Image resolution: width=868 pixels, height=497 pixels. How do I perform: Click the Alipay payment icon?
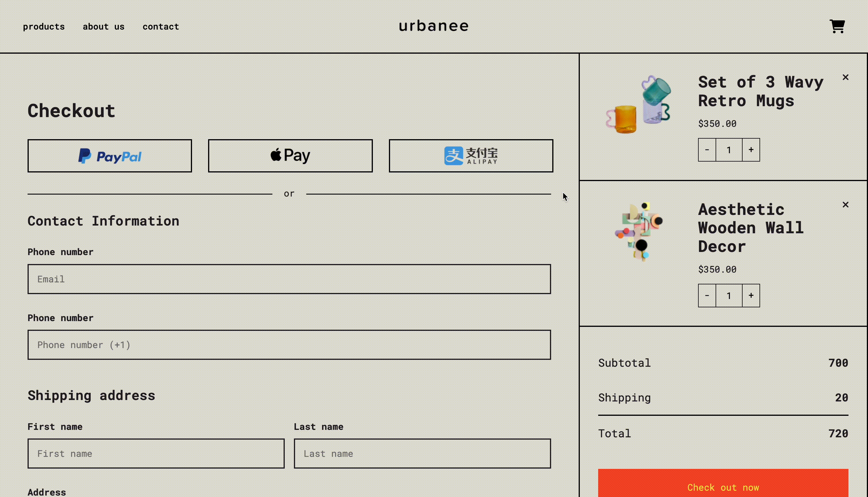click(470, 156)
